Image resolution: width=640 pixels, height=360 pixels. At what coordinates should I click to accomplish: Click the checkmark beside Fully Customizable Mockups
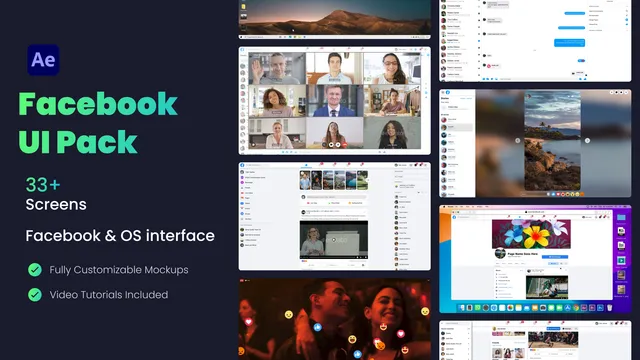coord(35,270)
